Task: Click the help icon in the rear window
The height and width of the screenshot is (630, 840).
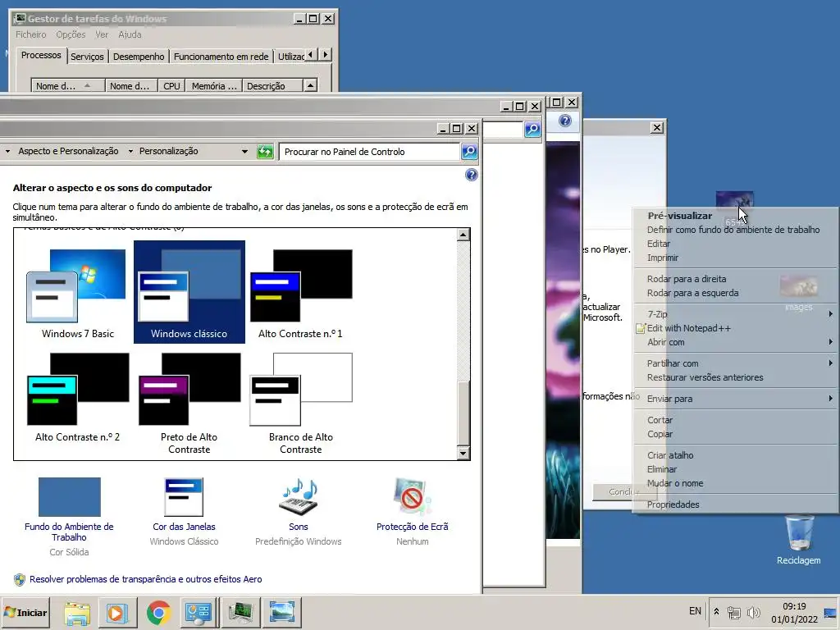Action: pyautogui.click(x=565, y=121)
